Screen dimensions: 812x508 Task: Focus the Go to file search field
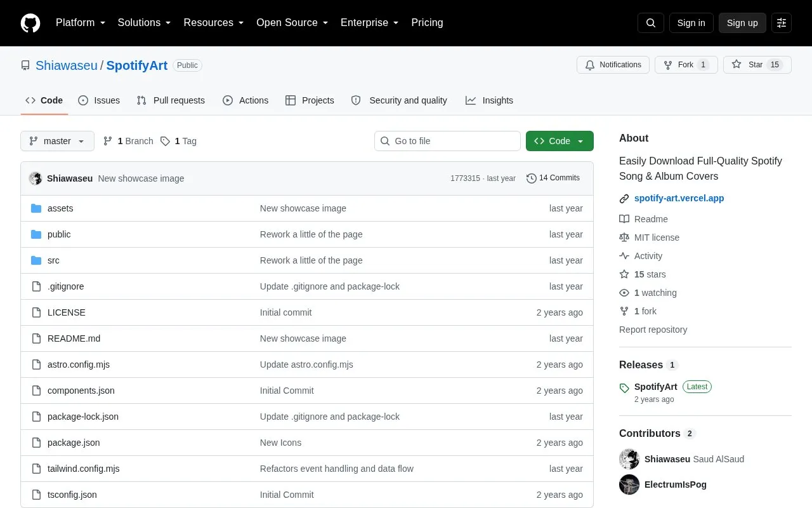[447, 141]
